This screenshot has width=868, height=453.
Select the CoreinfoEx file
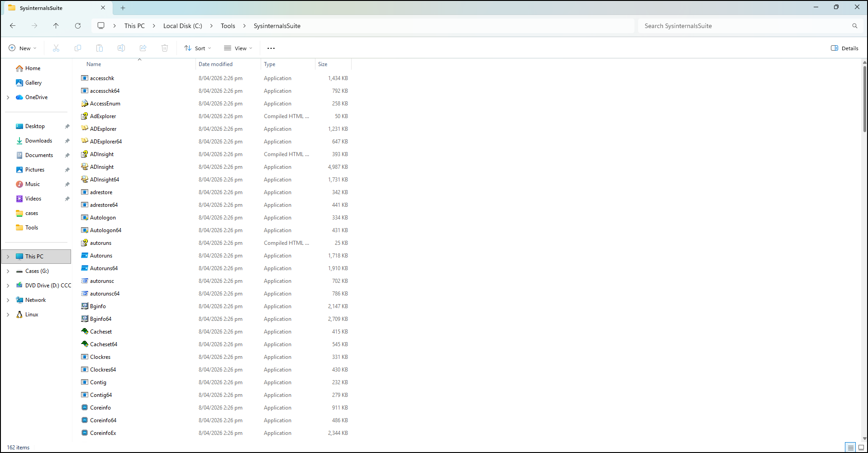click(x=103, y=433)
